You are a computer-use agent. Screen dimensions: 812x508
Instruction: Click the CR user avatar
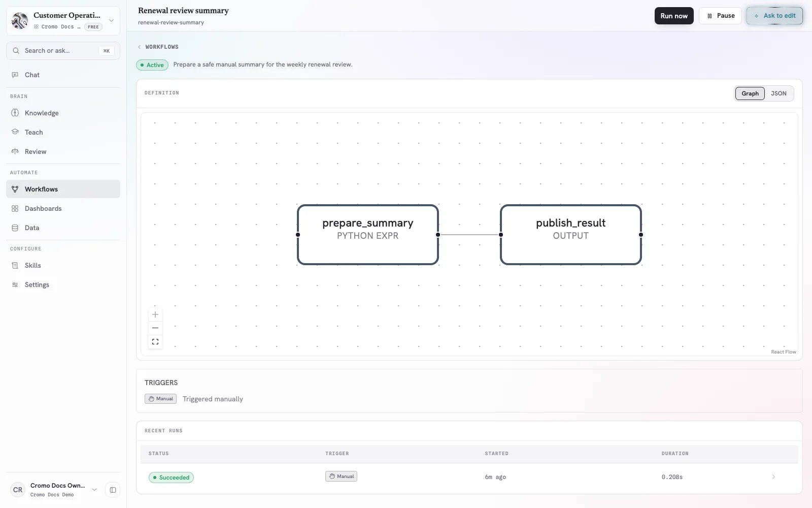[x=18, y=490]
